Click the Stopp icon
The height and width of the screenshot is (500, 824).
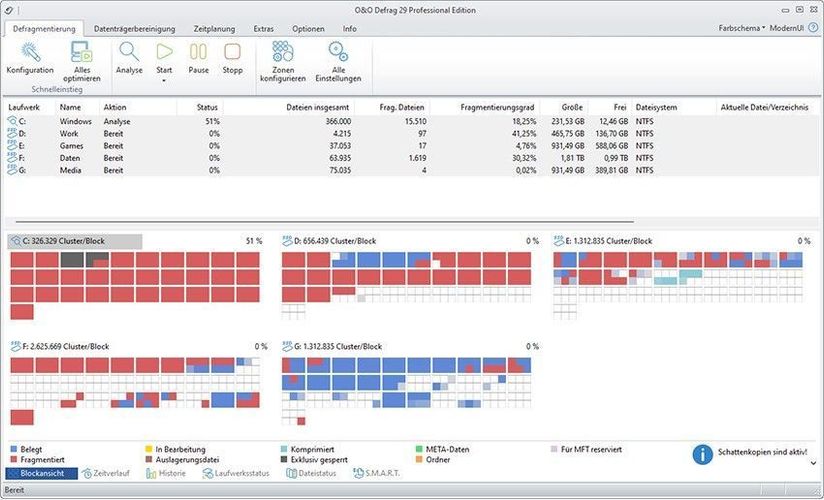(x=232, y=52)
